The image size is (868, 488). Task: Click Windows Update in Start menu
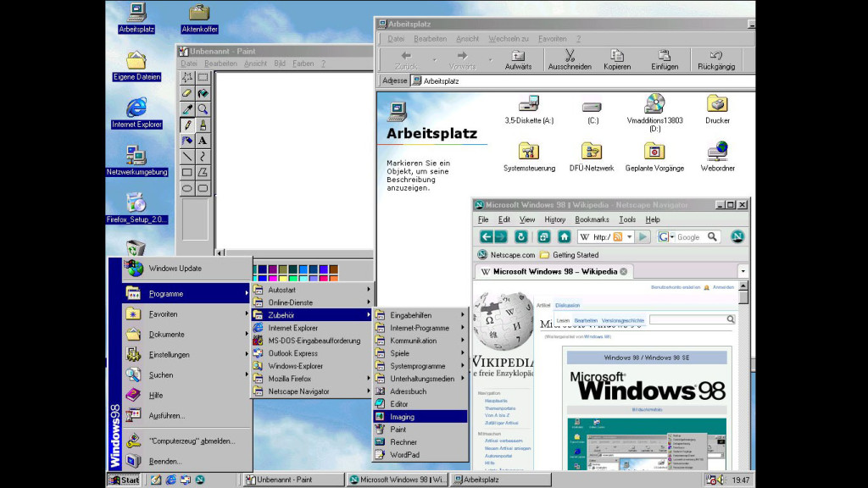pyautogui.click(x=187, y=269)
